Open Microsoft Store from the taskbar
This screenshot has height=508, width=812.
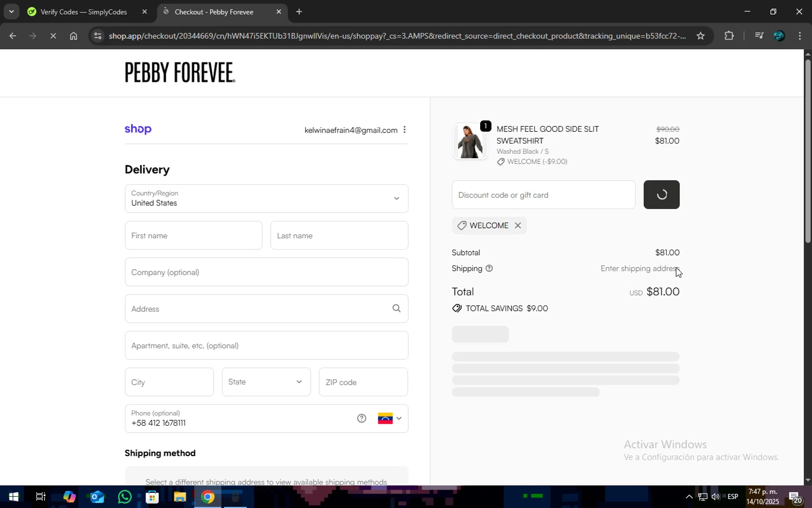pyautogui.click(x=152, y=497)
